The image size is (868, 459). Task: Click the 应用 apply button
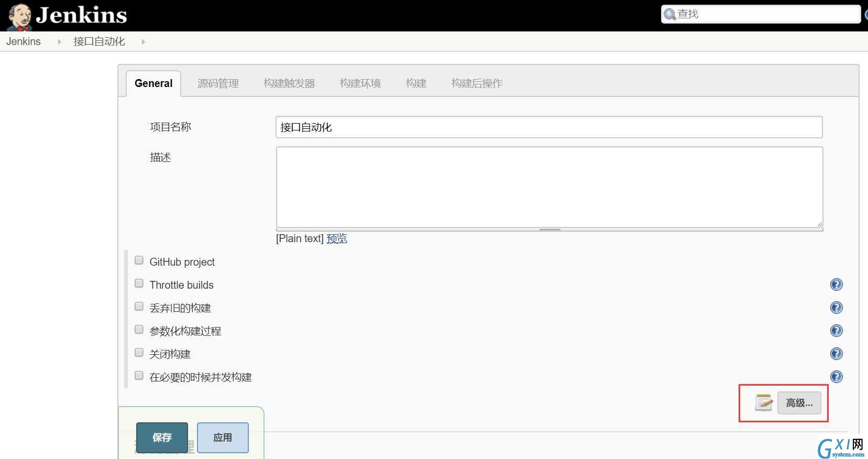tap(223, 438)
